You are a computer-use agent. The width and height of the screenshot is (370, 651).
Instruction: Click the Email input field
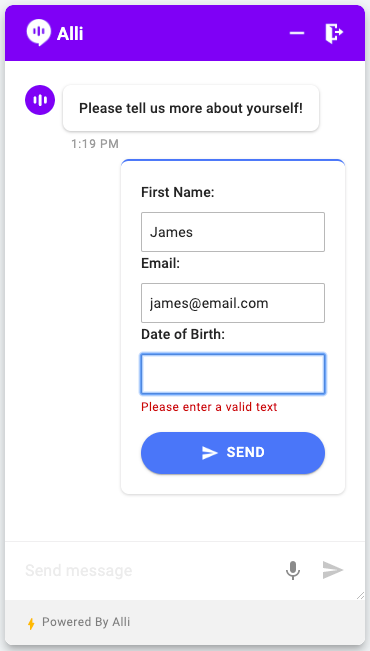[x=233, y=303]
